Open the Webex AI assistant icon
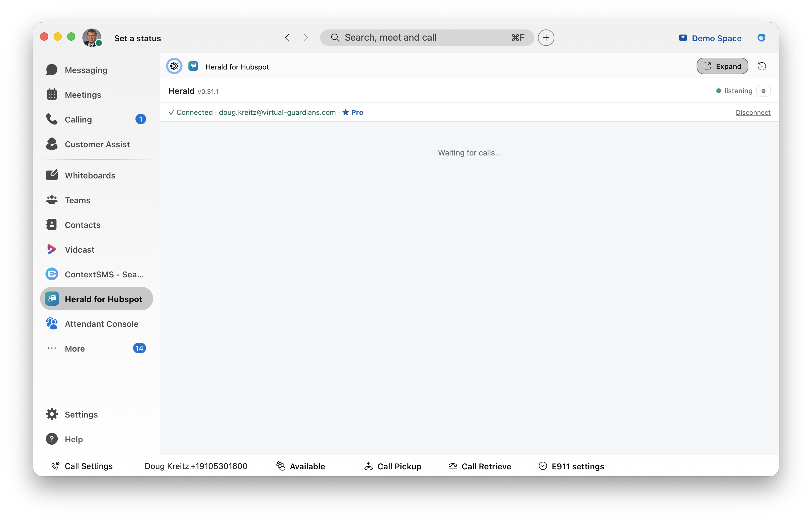812x520 pixels. pyautogui.click(x=761, y=37)
